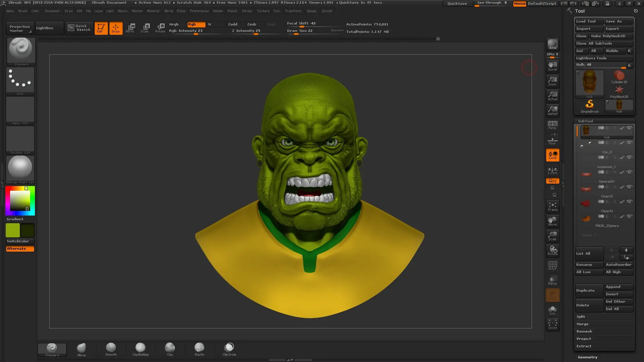
Task: Toggle the Alternate color button
Action: [x=20, y=249]
